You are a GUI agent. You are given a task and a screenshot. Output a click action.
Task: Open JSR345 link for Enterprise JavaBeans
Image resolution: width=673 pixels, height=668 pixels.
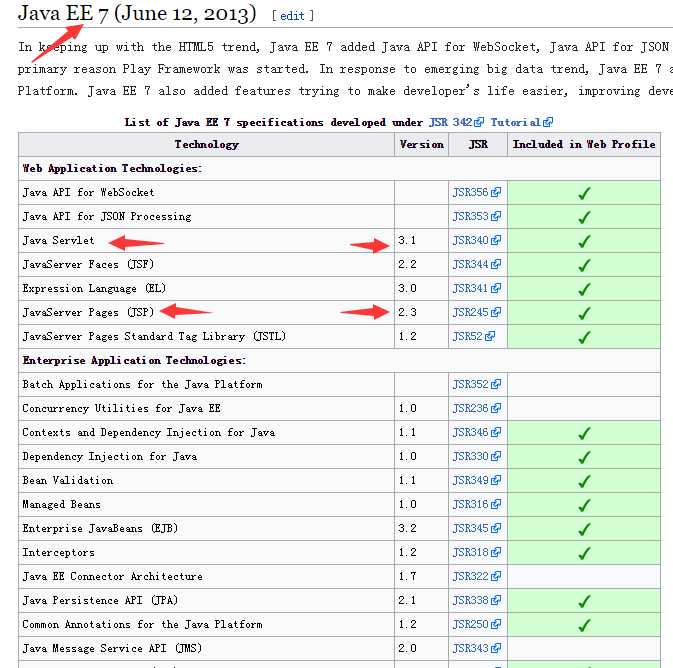click(x=470, y=528)
